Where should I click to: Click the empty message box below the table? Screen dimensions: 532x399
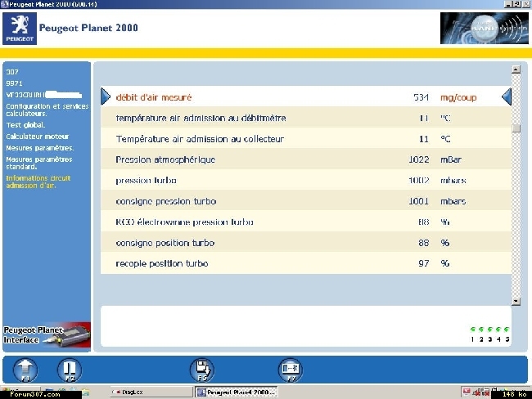point(306,325)
